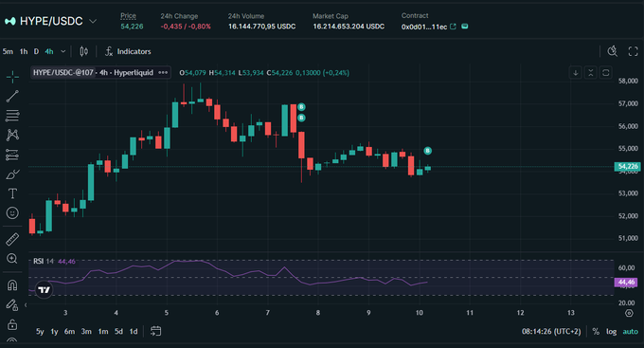Select the ruler measure tool

[12, 239]
